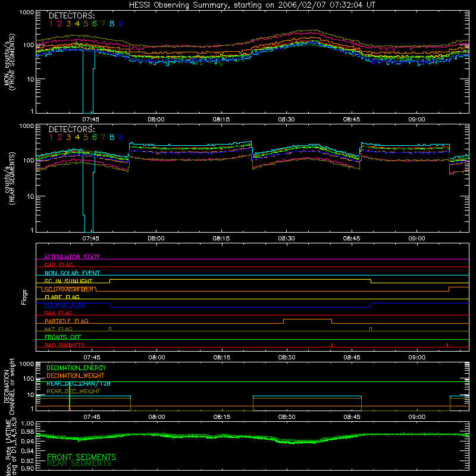The width and height of the screenshot is (476, 476).
Task: Click the REAR_DEC_CHAN/128 legend entry
Action: coord(79,383)
